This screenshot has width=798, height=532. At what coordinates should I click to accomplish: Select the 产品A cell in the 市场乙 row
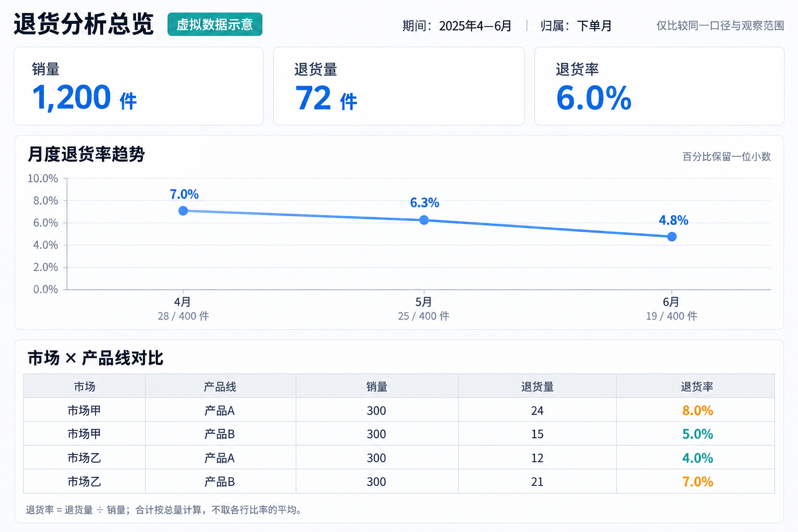pos(220,458)
